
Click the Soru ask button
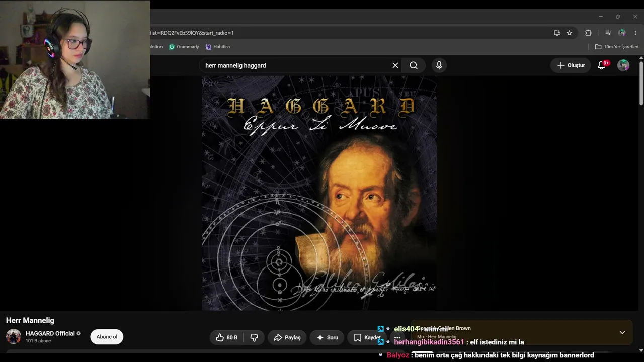pyautogui.click(x=328, y=338)
